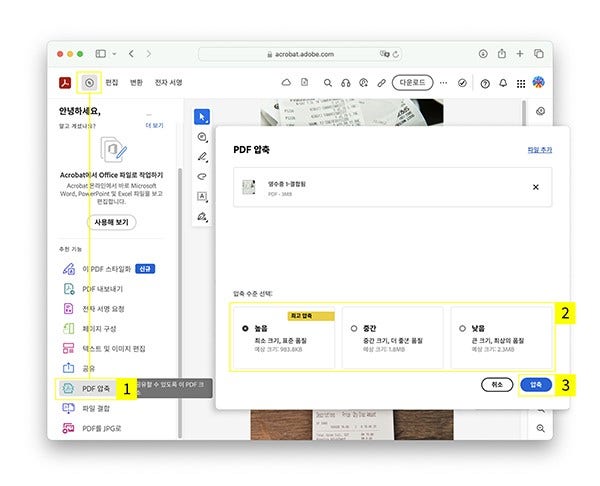Screen dimensions: 600x486
Task: Go back in Safari
Action: [x=131, y=54]
